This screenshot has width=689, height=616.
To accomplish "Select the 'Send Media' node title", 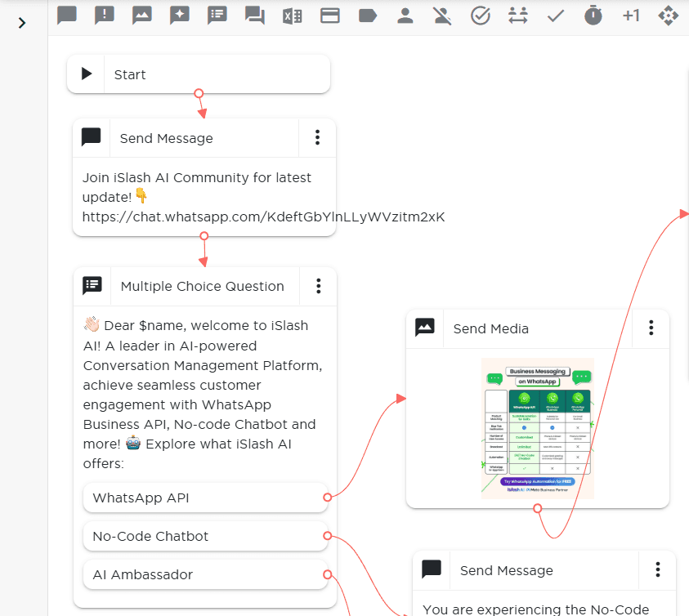I will pyautogui.click(x=491, y=328).
